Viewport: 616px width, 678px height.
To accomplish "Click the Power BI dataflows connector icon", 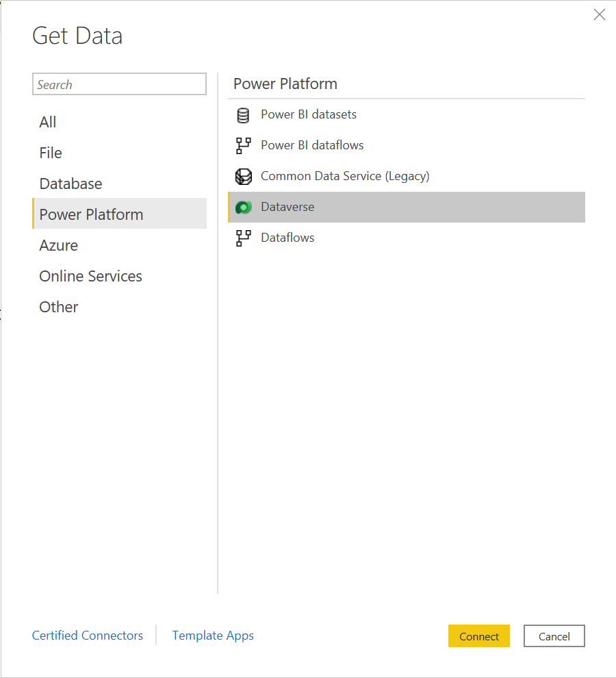I will coord(243,146).
